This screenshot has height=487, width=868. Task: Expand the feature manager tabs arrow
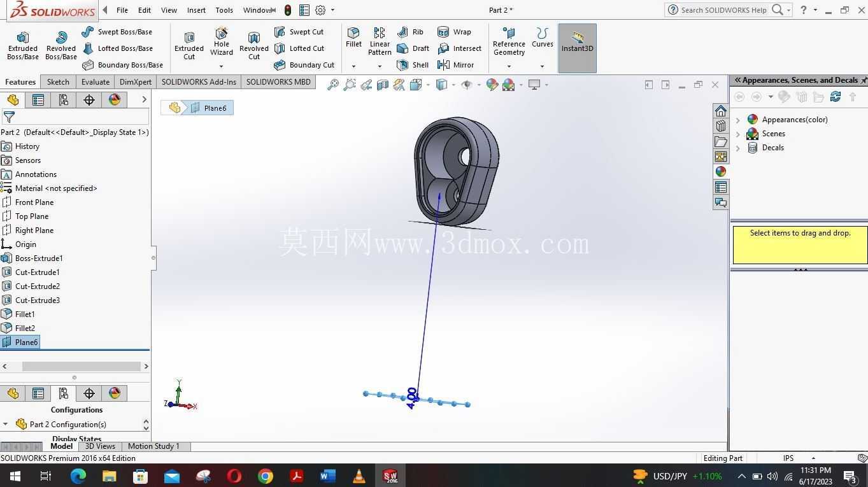coord(144,100)
